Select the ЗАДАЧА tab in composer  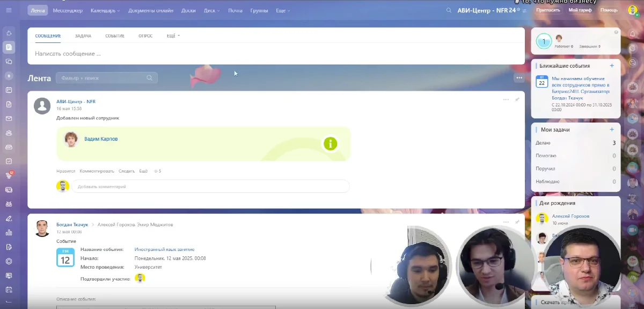tap(83, 36)
